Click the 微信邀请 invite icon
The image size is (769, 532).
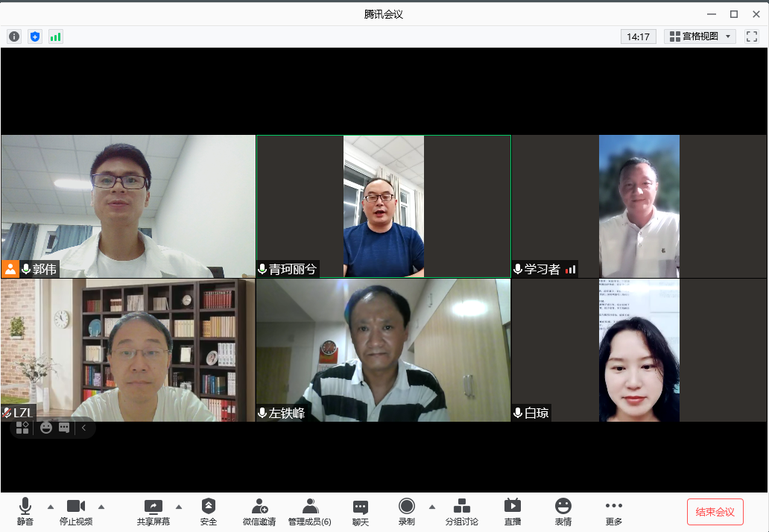point(259,512)
